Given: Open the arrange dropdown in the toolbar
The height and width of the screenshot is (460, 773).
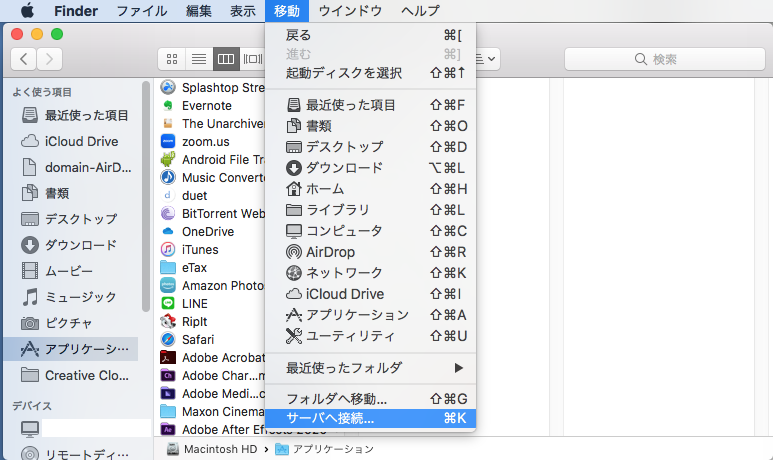Looking at the screenshot, I should coord(488,59).
